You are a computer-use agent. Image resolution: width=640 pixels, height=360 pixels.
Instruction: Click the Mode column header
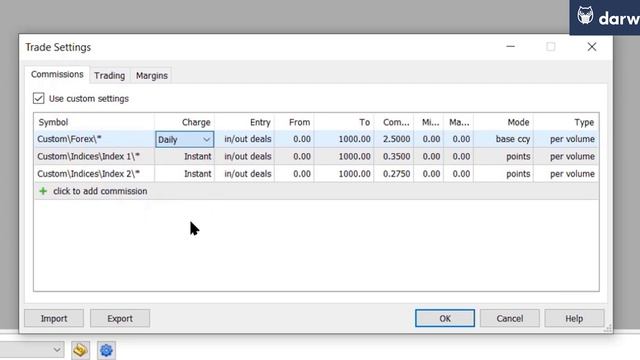[504, 122]
